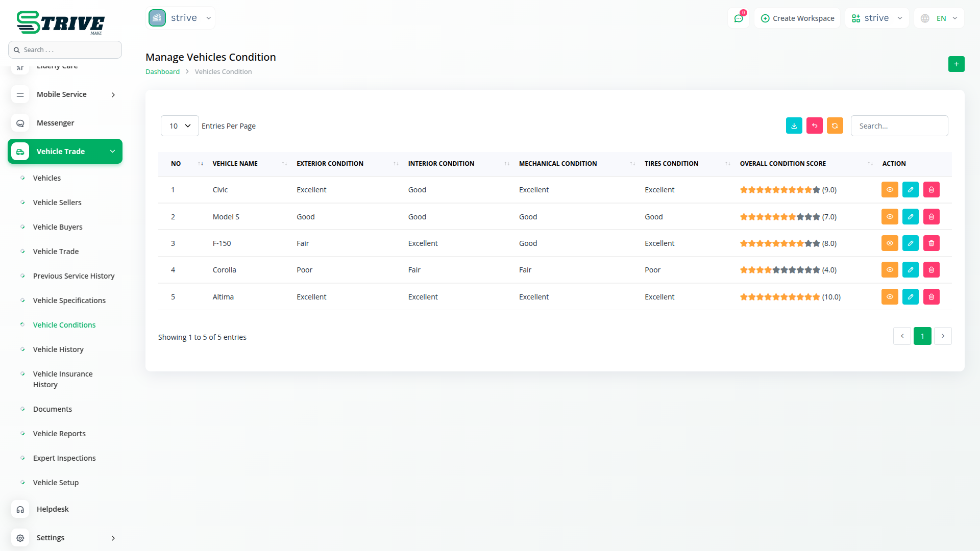Go to Dashboard breadcrumb link

pyautogui.click(x=162, y=72)
